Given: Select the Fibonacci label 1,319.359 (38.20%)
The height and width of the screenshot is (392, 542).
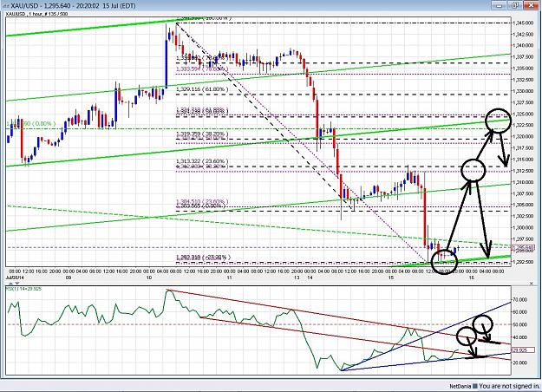Looking at the screenshot, I should pyautogui.click(x=202, y=134).
